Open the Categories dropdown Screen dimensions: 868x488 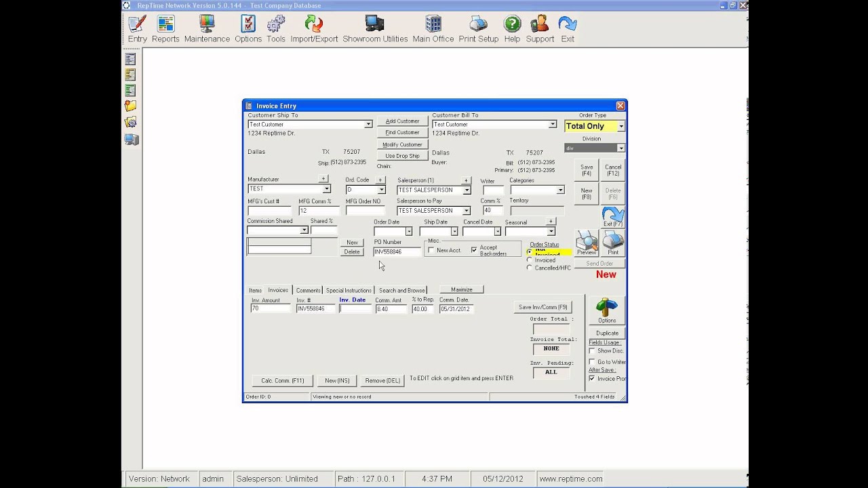[560, 190]
